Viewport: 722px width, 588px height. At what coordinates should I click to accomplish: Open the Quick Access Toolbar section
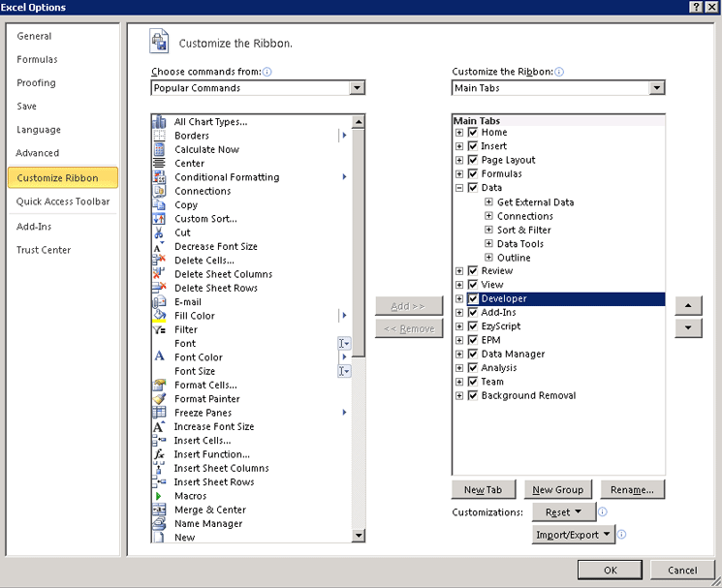tap(63, 201)
